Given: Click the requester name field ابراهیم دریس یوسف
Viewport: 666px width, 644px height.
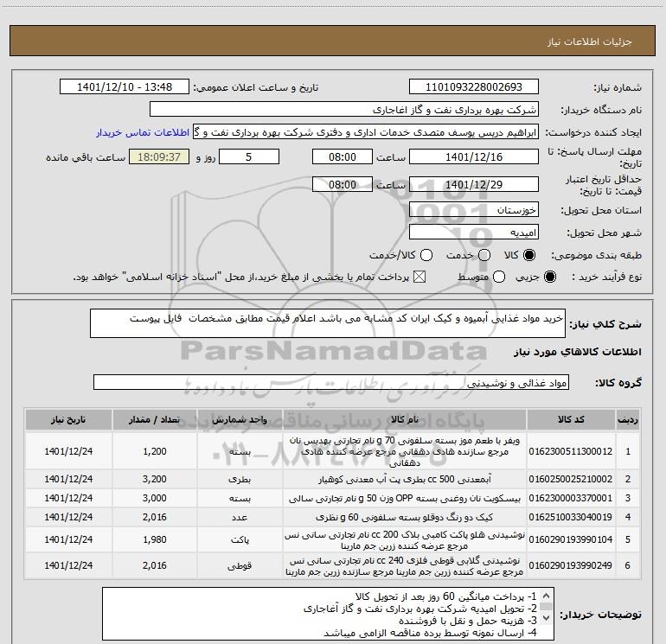Looking at the screenshot, I should (x=366, y=132).
